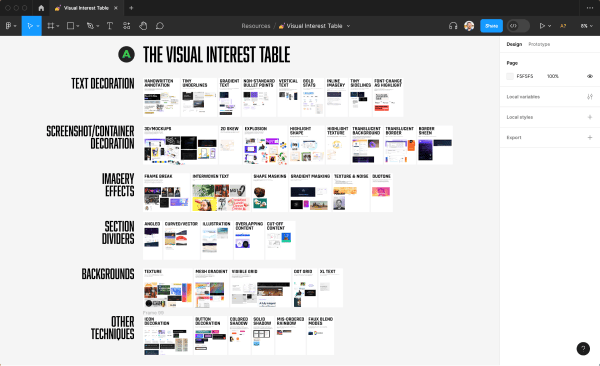
Task: Add a new Local style
Action: pyautogui.click(x=590, y=117)
